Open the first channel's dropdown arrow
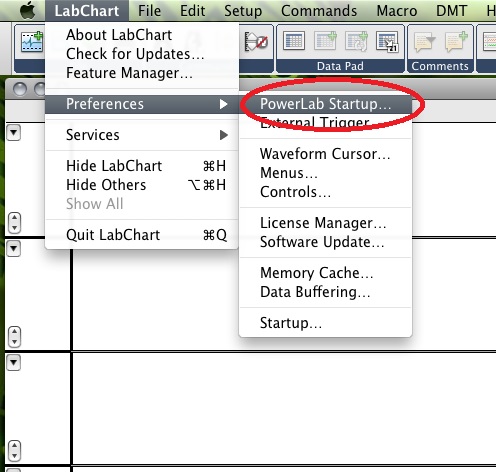Image resolution: width=496 pixels, height=472 pixels. coord(14,133)
